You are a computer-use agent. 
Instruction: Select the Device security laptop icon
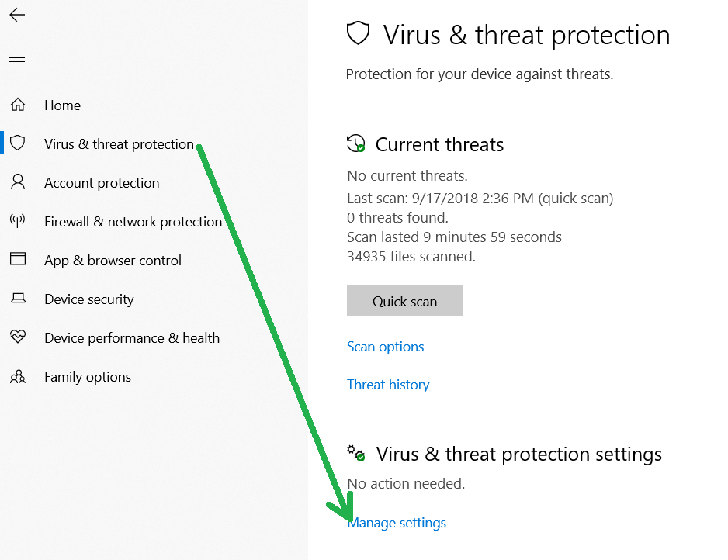(x=17, y=299)
